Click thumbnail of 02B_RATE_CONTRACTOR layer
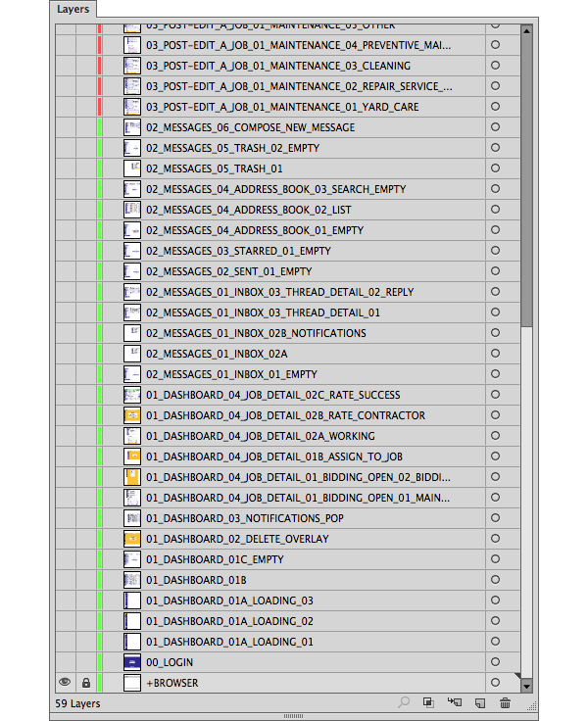The image size is (588, 721). 132,415
